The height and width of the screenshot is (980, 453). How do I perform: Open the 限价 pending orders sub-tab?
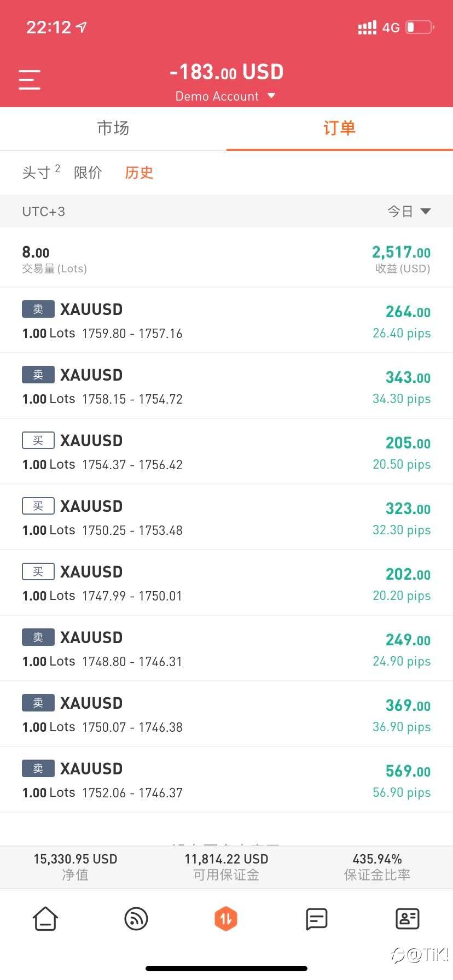tap(88, 172)
